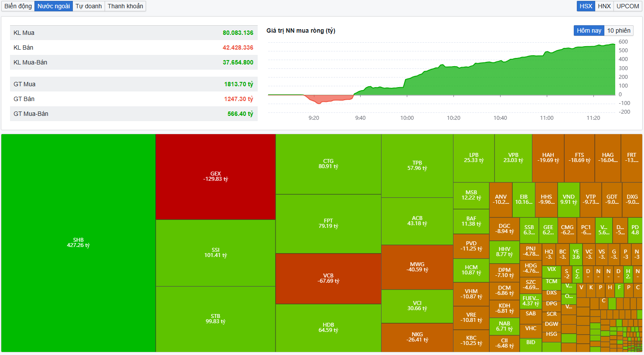Select the HSX exchange tab

(x=586, y=6)
